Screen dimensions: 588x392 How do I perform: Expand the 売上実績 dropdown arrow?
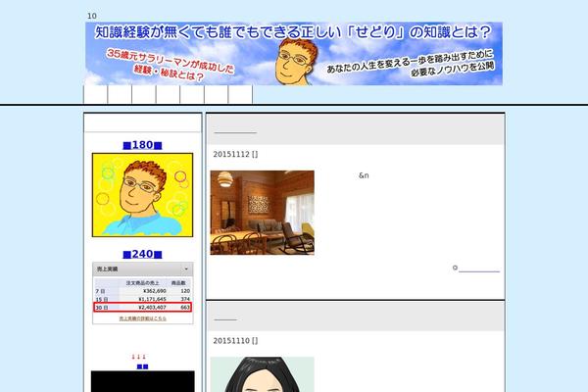(x=186, y=269)
